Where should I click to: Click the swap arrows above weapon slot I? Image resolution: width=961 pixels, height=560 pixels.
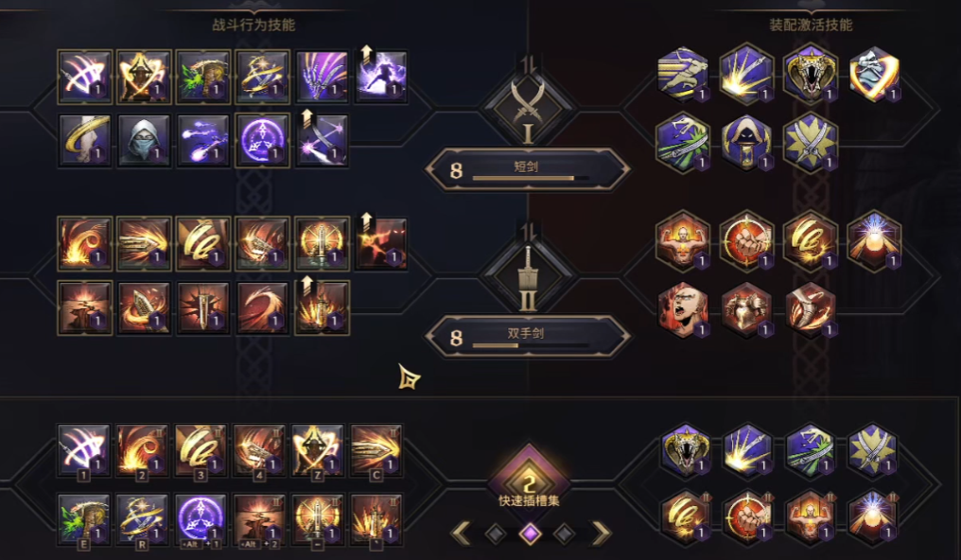tap(529, 64)
